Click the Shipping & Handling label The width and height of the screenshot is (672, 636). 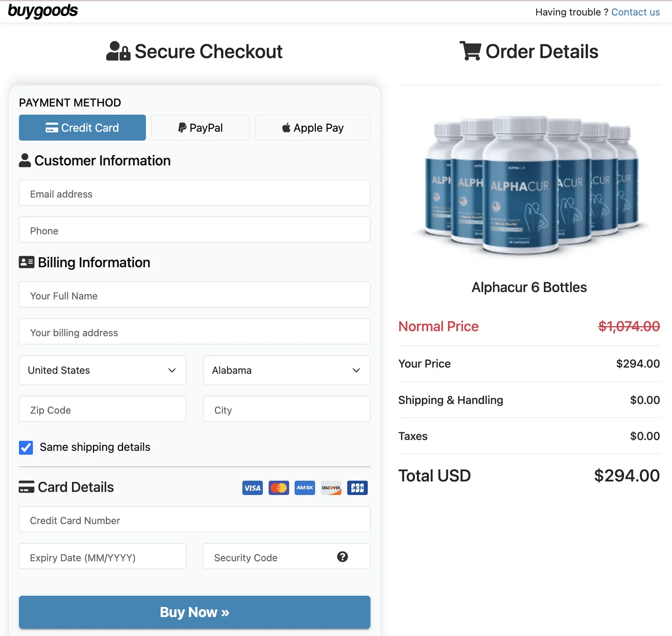point(451,400)
